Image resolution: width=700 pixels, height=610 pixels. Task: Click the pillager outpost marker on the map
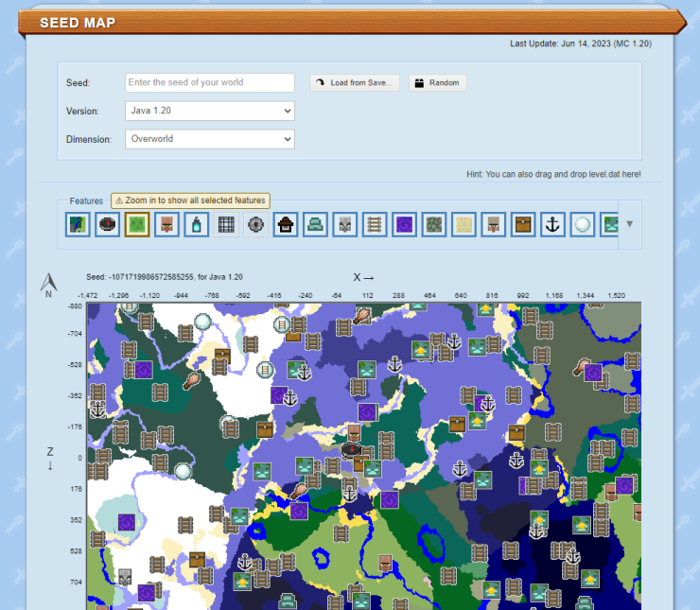[x=125, y=577]
